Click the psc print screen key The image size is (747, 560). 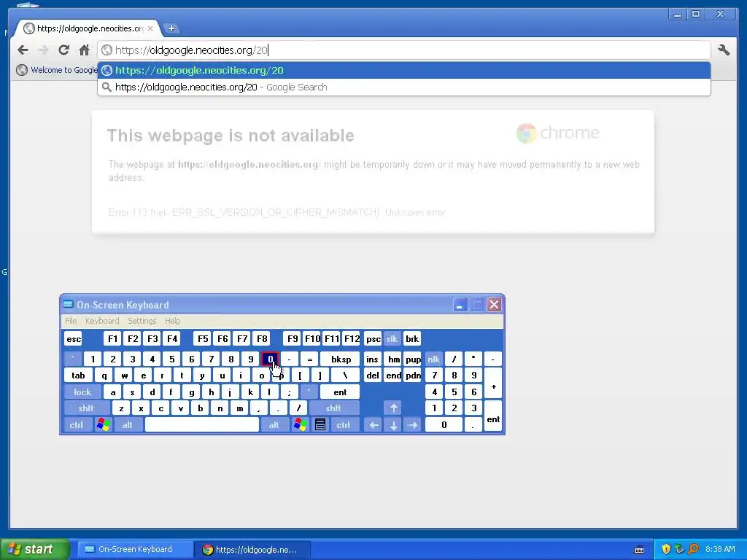373,338
